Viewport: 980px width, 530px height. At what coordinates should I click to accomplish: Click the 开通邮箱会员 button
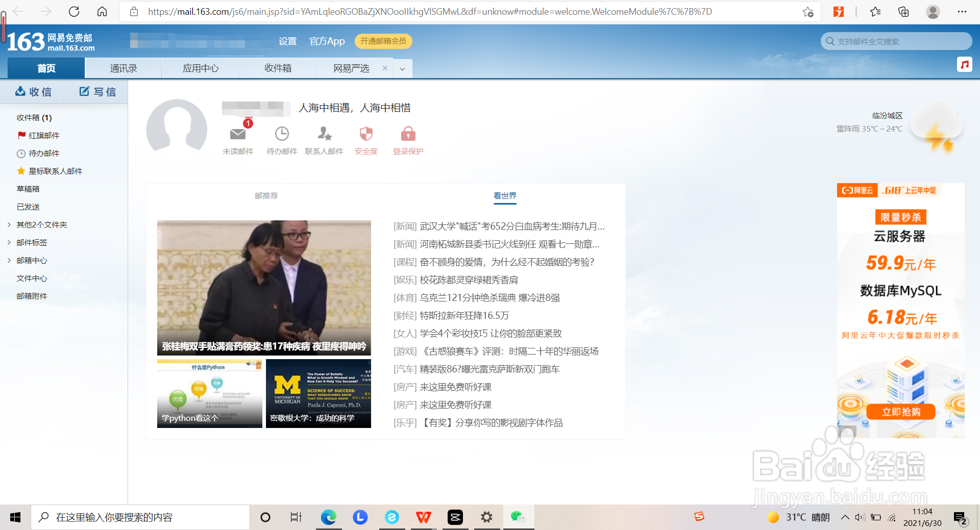[383, 41]
